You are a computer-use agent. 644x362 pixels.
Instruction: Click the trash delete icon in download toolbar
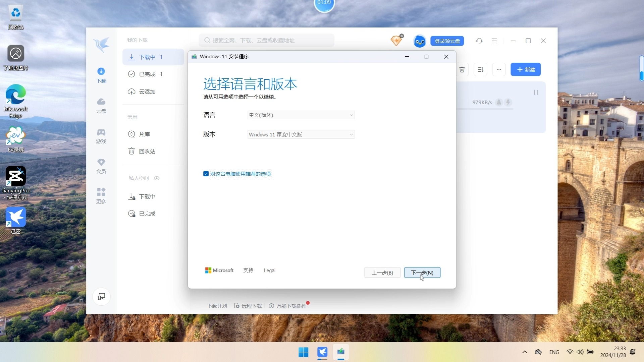462,69
